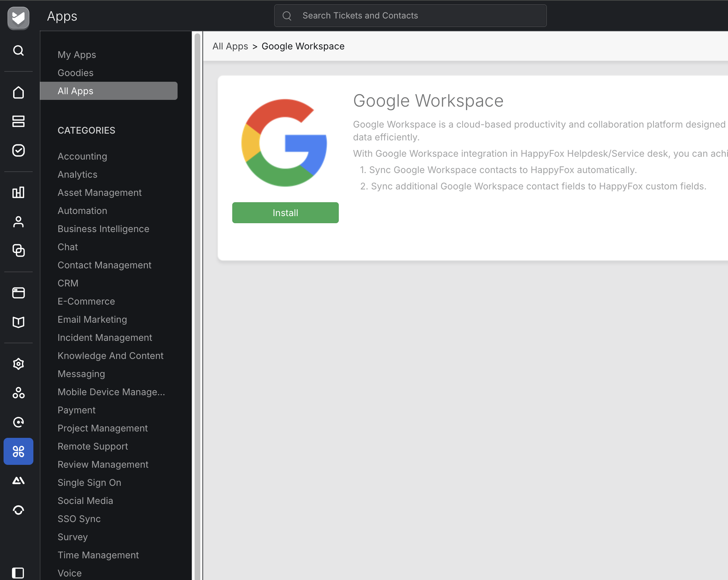Open the three-circles automation icon
Screen dimensions: 728x580
18,393
